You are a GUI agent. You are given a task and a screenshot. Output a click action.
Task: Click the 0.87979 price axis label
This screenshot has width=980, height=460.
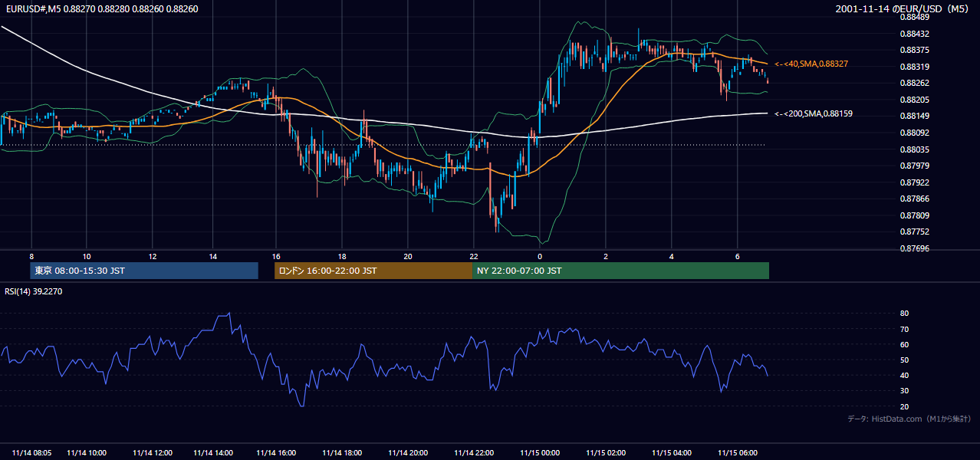click(914, 166)
